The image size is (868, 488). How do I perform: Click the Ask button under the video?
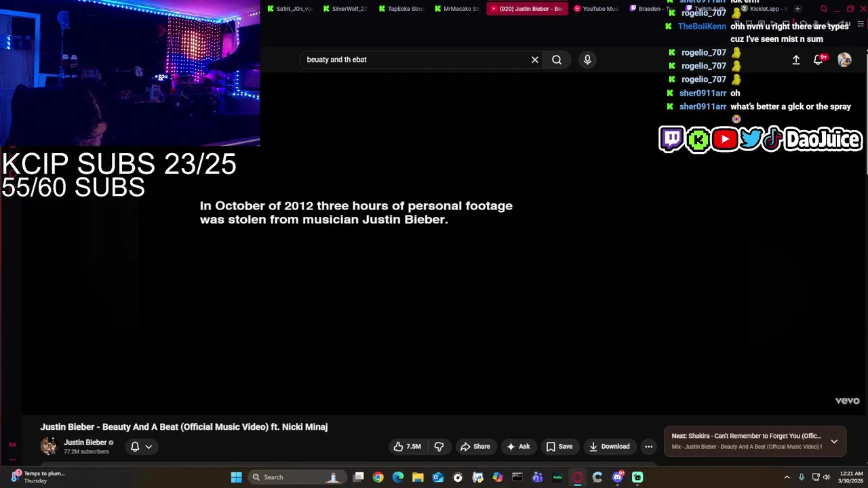click(x=518, y=447)
